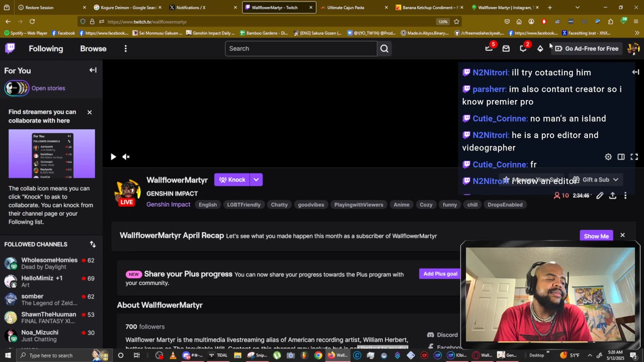
Task: Unmute the stream volume
Action: point(126,157)
